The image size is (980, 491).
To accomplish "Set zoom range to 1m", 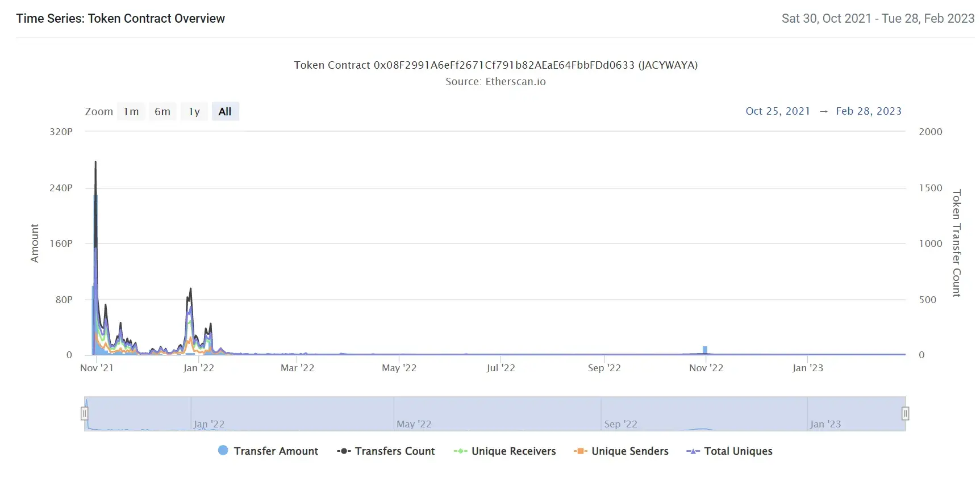I will click(x=131, y=112).
